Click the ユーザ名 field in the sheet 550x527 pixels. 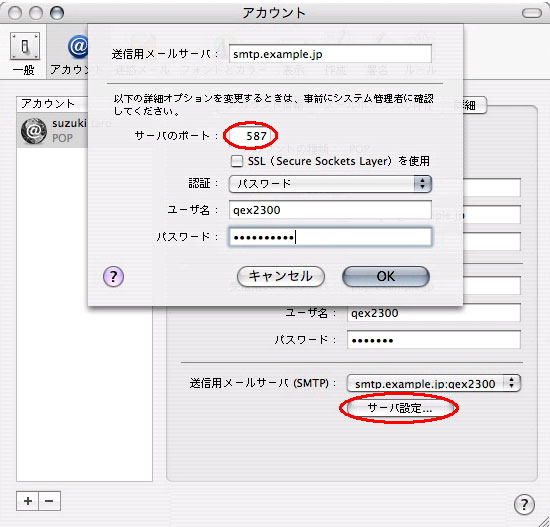(330, 210)
